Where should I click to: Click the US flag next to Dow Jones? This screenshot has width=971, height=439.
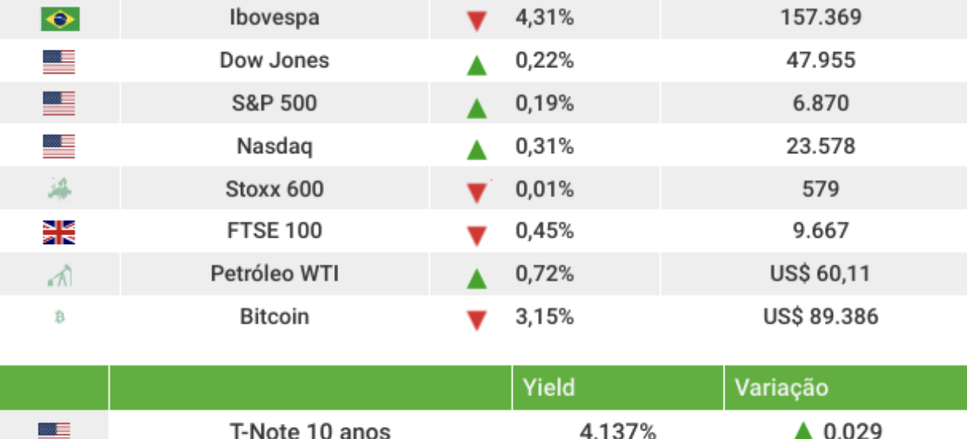point(59,62)
